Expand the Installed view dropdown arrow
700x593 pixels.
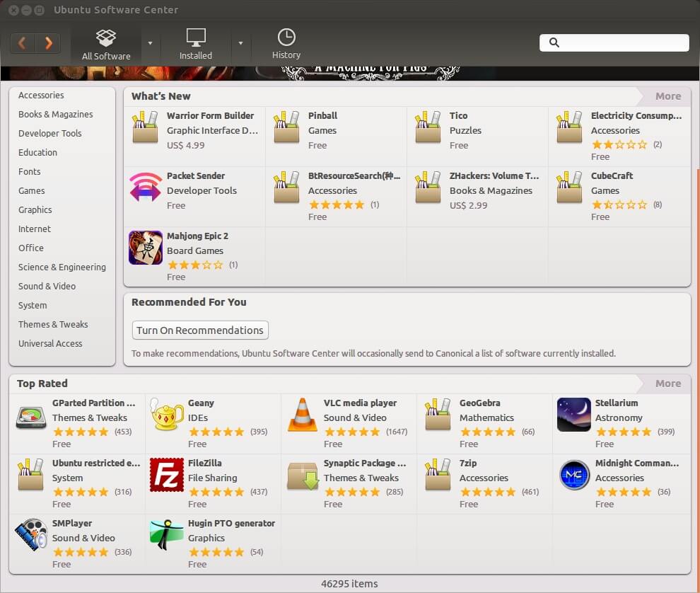tap(240, 42)
